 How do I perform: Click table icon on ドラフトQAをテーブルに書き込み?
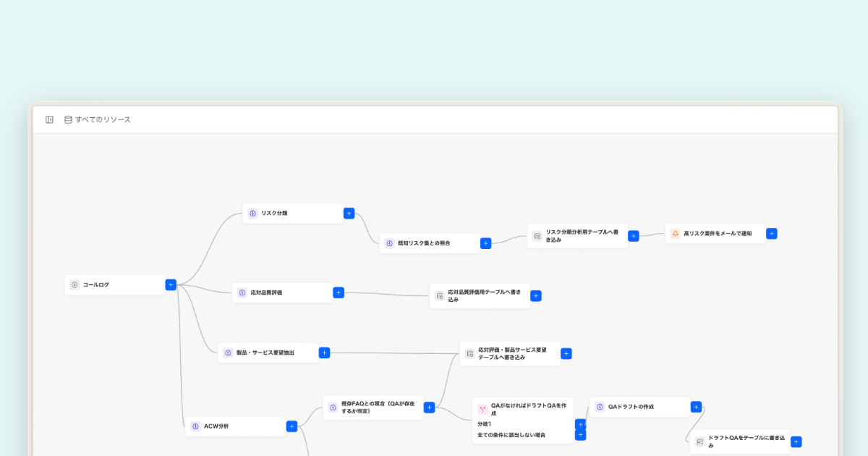coord(699,442)
